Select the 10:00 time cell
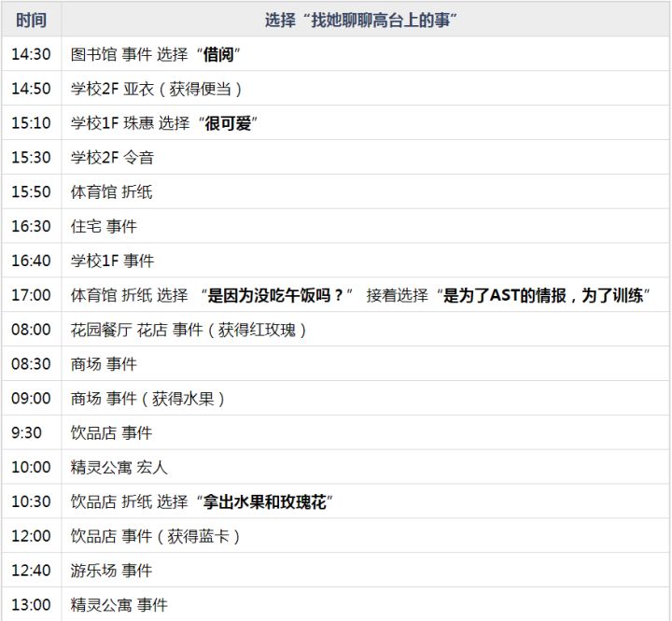The image size is (672, 621). pos(32,467)
